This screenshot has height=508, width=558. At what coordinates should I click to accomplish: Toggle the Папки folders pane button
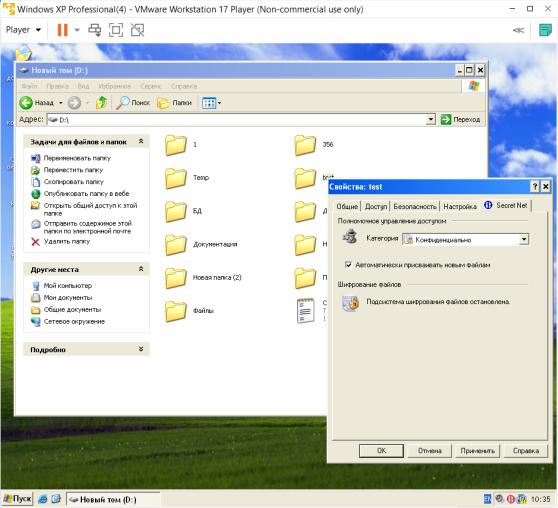174,103
